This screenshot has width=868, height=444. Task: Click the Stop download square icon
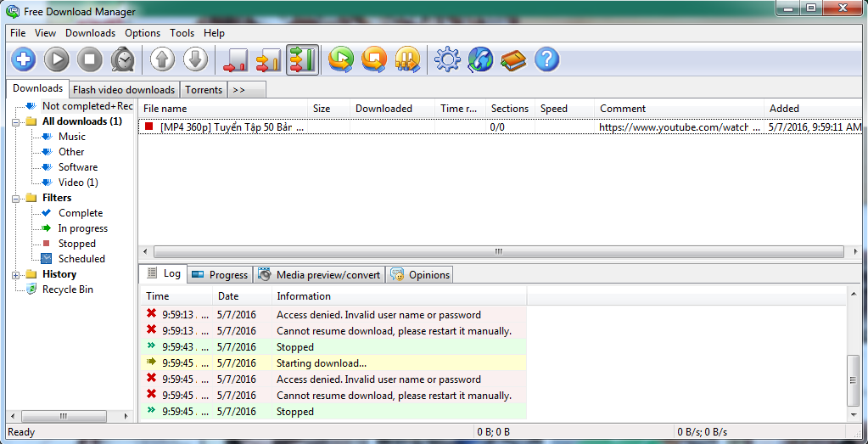tap(90, 59)
